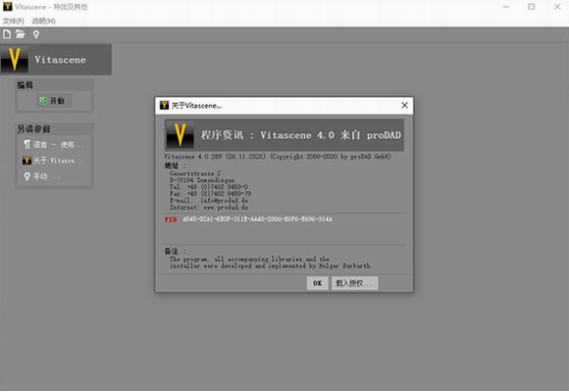Click the large V logo in the dialog banner
The image size is (569, 392).
tap(180, 134)
